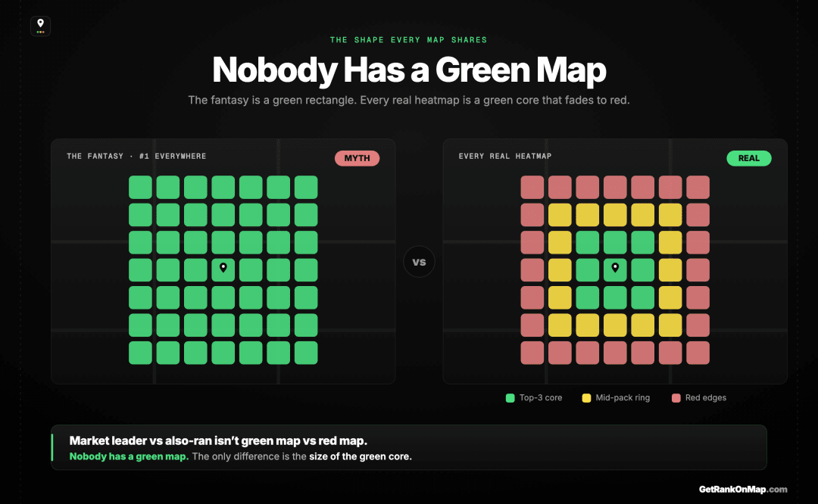
Task: Click 'Market leader vs also-ran' bold sentence
Action: coord(218,441)
